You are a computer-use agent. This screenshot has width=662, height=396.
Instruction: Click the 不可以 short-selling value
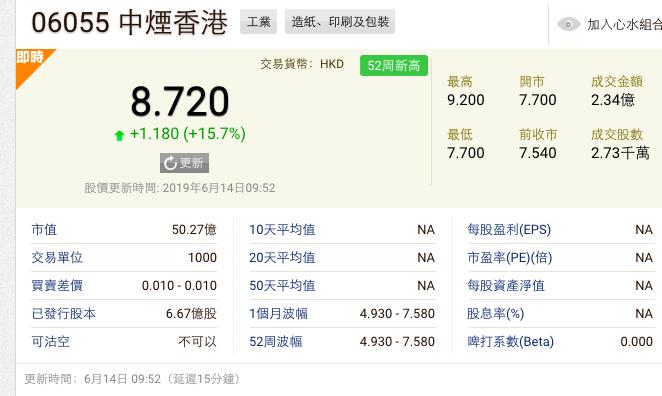tap(198, 342)
